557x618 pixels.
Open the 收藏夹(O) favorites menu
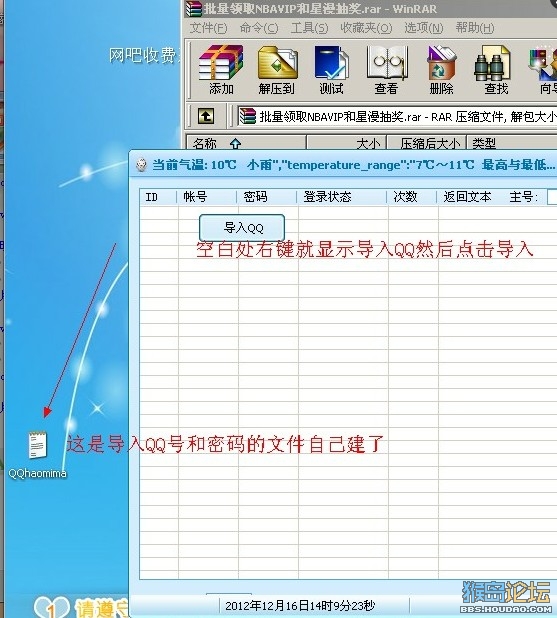click(366, 28)
